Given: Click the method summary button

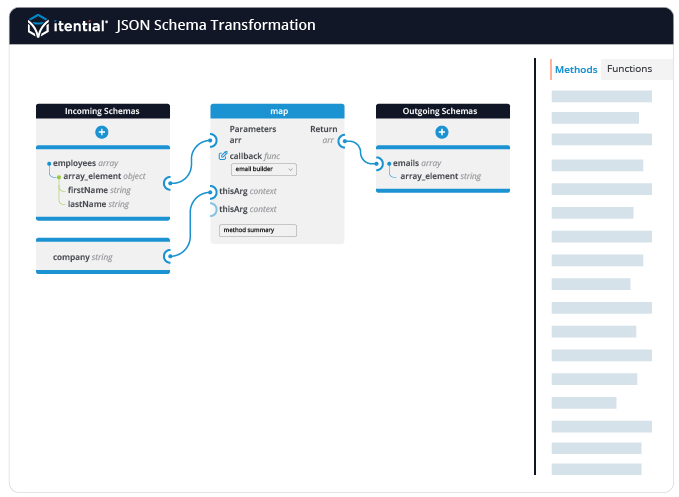Looking at the screenshot, I should pos(258,230).
